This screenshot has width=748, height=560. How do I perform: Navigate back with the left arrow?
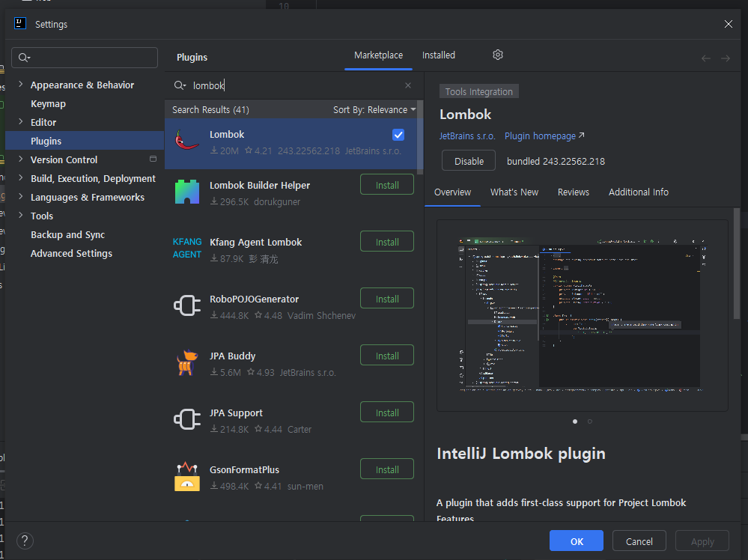point(706,58)
